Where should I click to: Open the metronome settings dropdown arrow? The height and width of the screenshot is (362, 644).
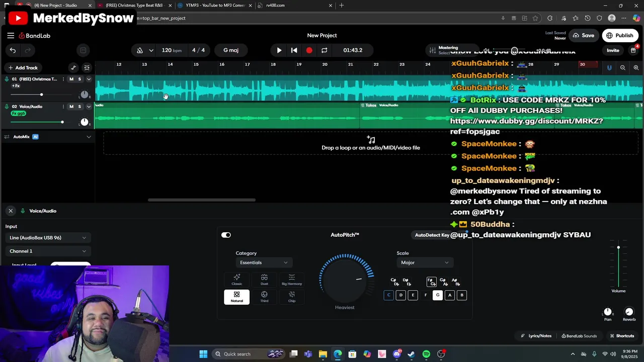pos(151,50)
